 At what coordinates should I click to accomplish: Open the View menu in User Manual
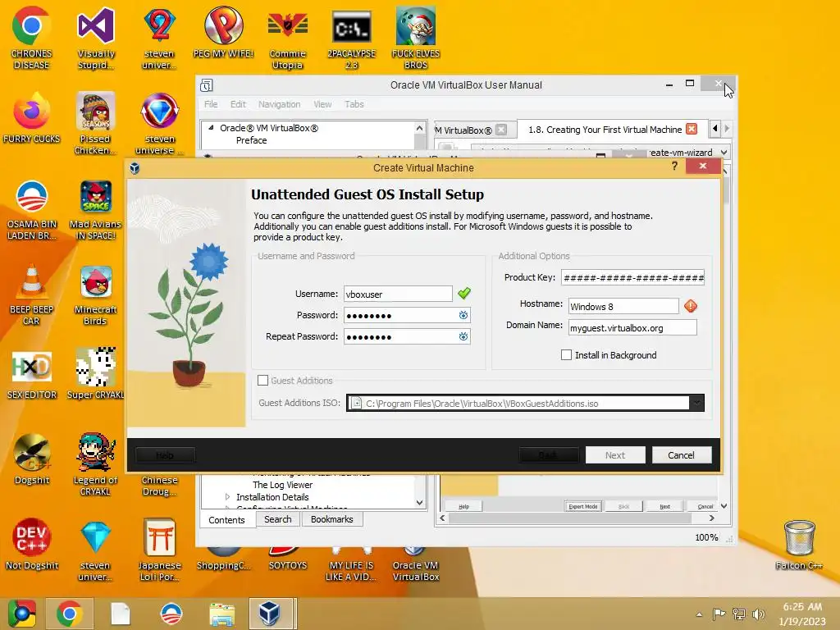tap(322, 104)
